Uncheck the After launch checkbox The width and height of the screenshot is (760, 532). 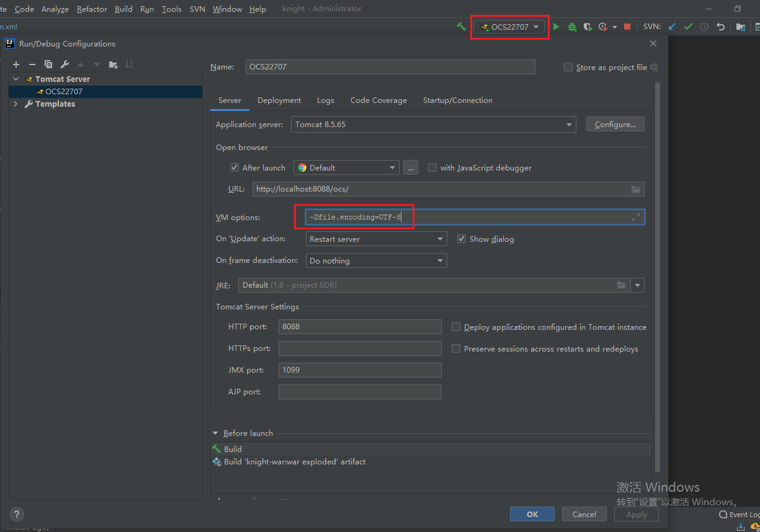pyautogui.click(x=235, y=167)
